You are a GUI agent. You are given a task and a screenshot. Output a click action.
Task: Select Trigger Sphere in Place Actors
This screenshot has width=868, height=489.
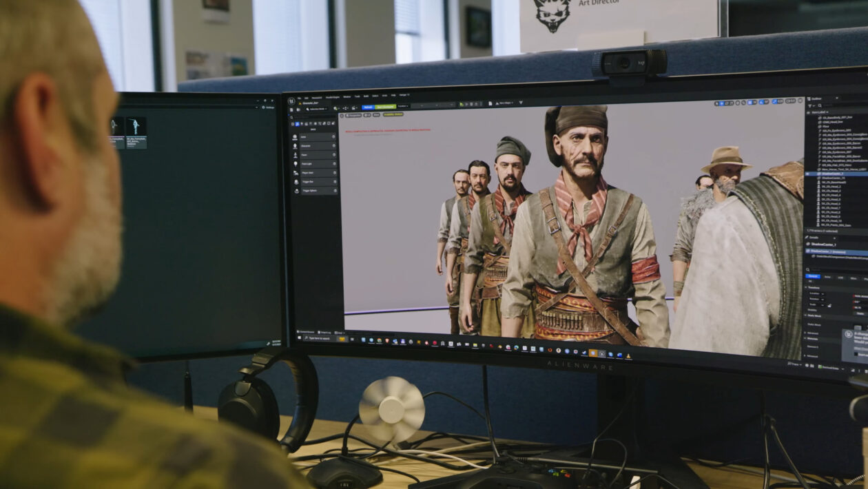(319, 191)
